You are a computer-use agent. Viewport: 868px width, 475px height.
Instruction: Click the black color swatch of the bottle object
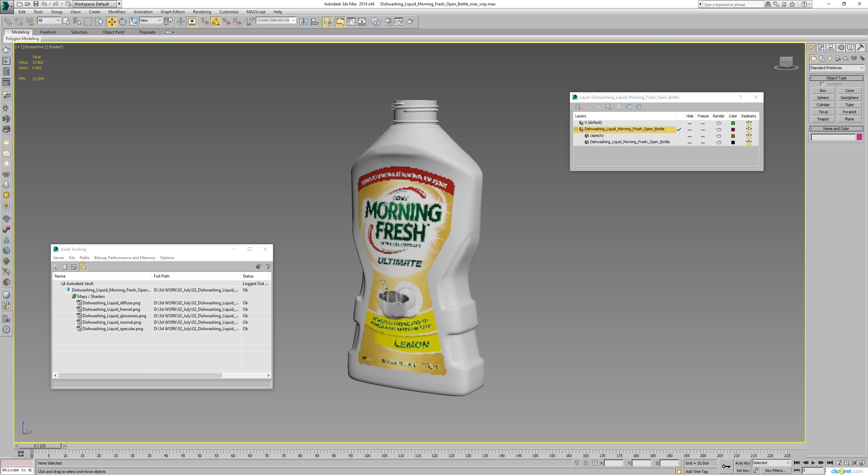733,142
